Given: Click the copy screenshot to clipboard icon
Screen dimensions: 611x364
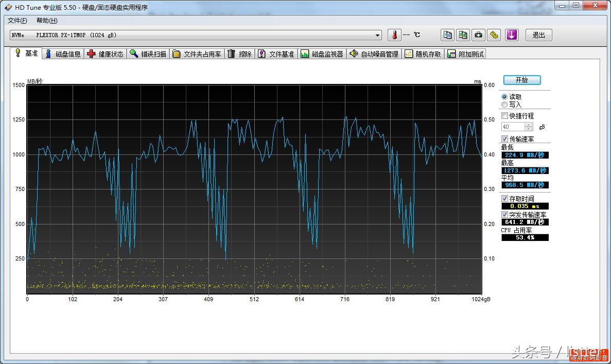Looking at the screenshot, I should (x=463, y=35).
